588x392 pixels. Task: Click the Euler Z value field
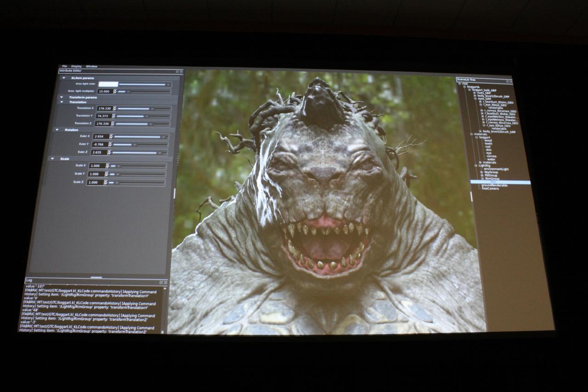coord(99,152)
